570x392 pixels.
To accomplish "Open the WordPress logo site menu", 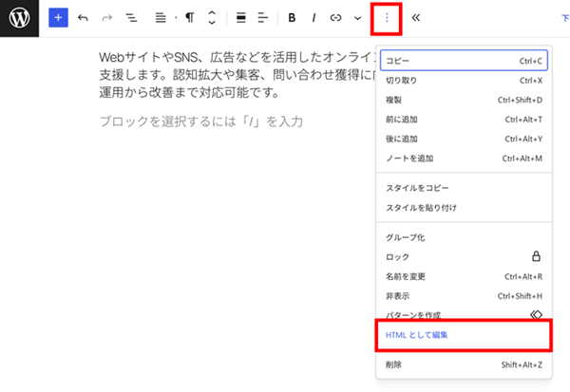I will tap(19, 18).
